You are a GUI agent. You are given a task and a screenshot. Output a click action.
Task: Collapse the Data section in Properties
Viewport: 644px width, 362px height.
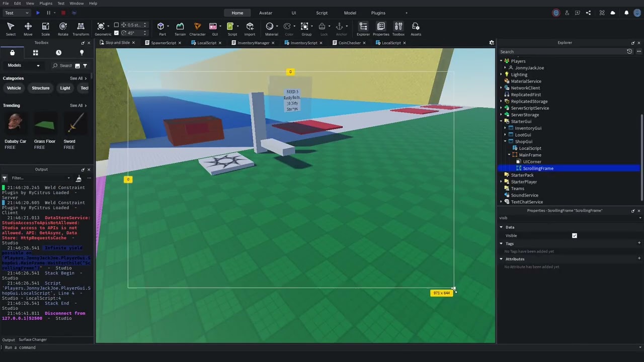[501, 227]
